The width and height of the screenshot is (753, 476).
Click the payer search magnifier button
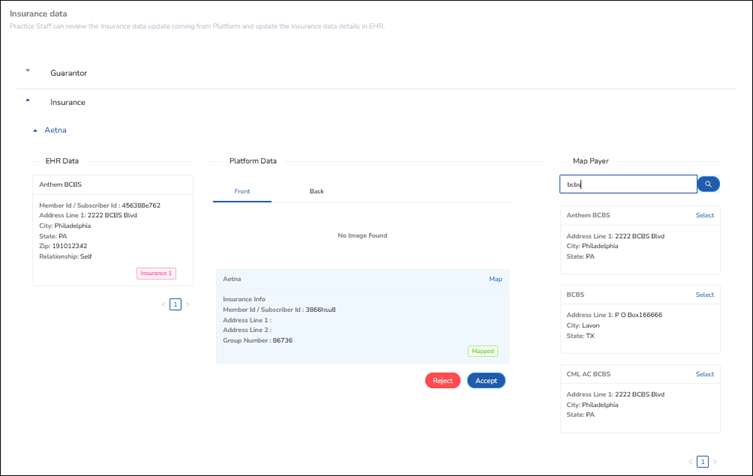pos(708,184)
